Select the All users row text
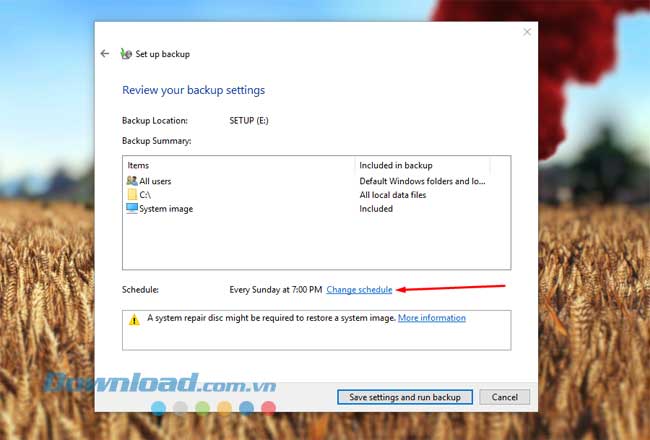Image resolution: width=650 pixels, height=440 pixels. coord(155,181)
